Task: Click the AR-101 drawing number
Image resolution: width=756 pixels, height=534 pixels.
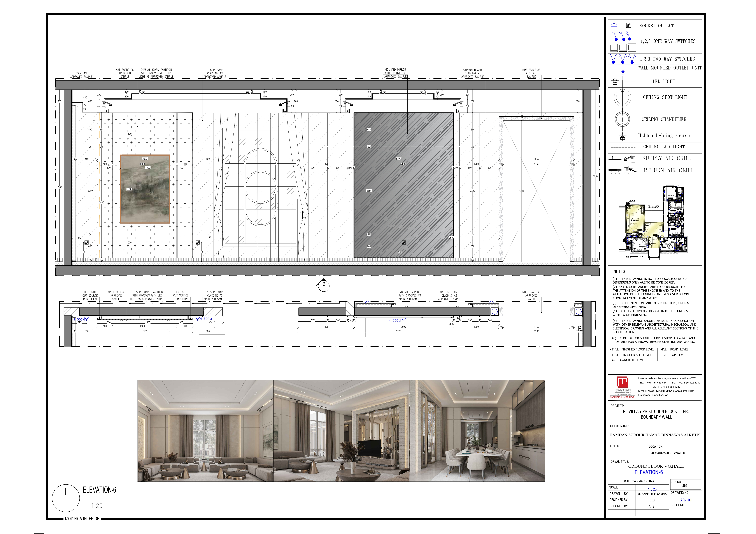Action: (x=686, y=500)
